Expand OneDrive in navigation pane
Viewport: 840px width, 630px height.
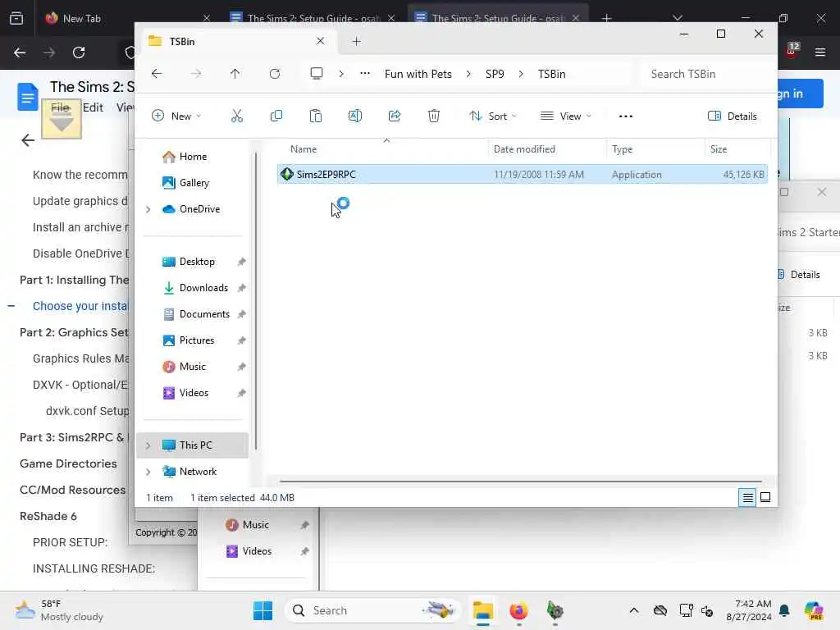[148, 209]
